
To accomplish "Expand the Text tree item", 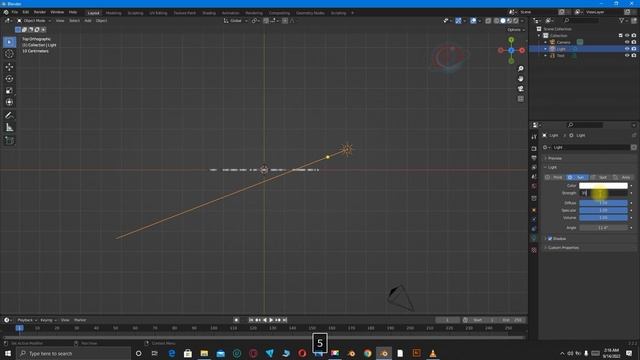I will click(x=545, y=56).
